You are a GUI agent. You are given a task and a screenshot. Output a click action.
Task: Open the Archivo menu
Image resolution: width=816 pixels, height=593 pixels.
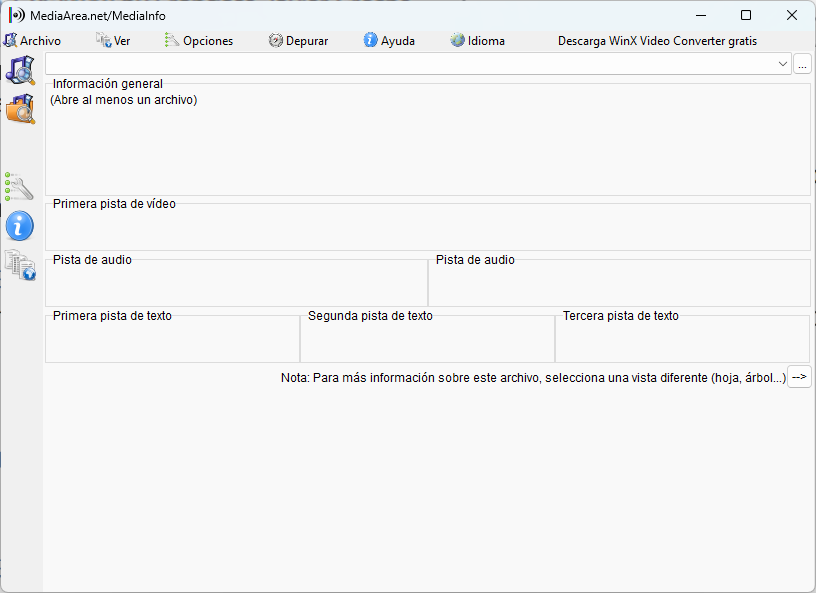pos(32,41)
